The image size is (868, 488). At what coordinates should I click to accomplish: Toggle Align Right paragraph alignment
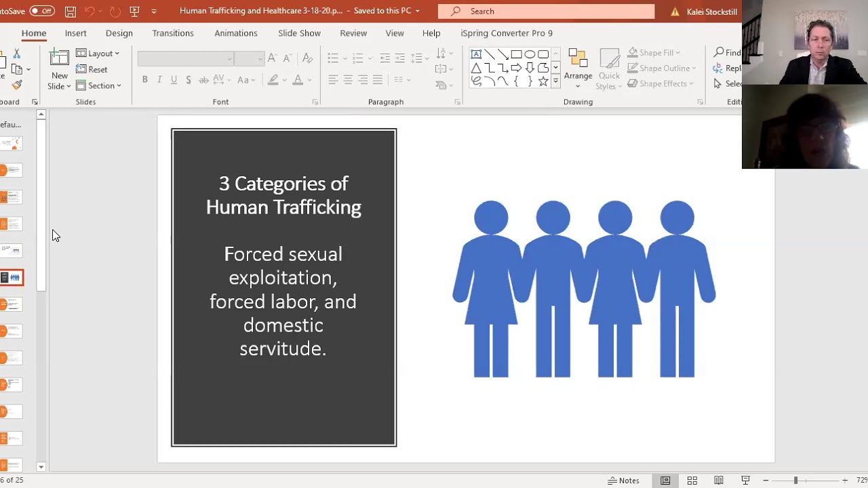point(363,80)
